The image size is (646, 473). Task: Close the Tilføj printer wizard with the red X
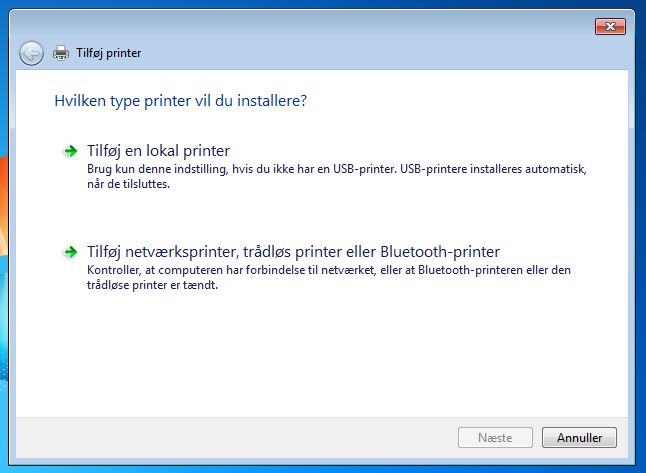click(610, 27)
